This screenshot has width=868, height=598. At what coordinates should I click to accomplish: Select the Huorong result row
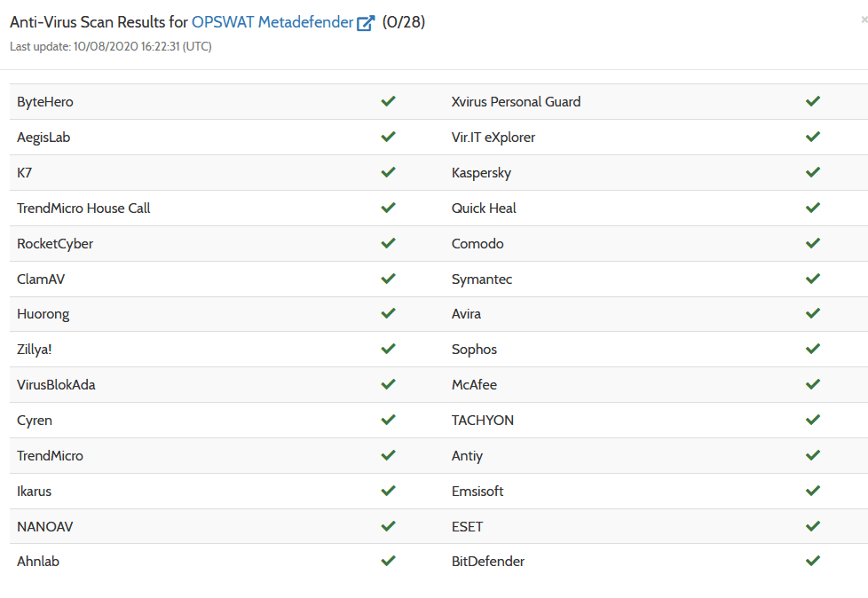click(43, 314)
